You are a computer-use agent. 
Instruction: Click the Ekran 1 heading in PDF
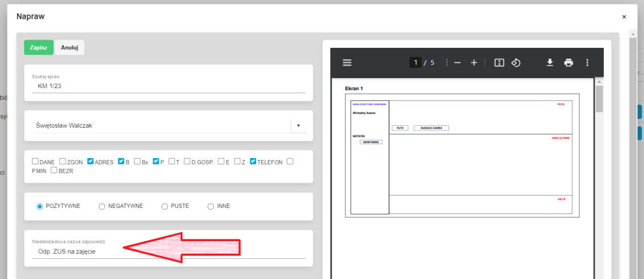pyautogui.click(x=353, y=88)
